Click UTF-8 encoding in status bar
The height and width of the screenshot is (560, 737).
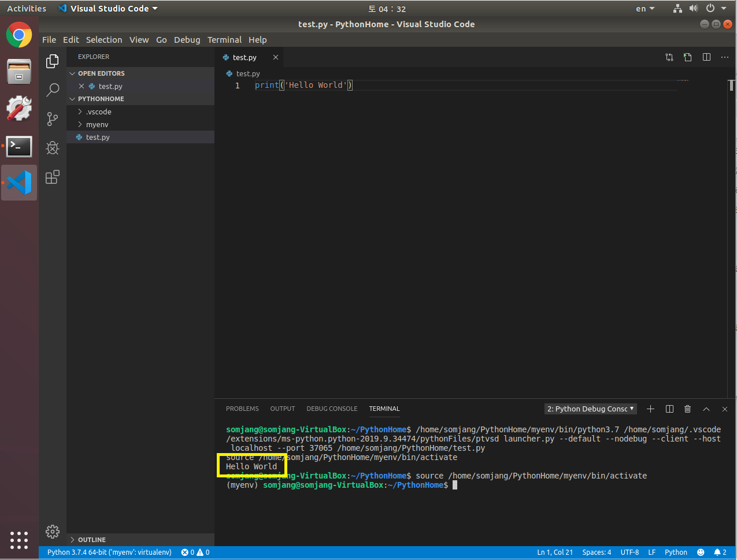pos(629,552)
